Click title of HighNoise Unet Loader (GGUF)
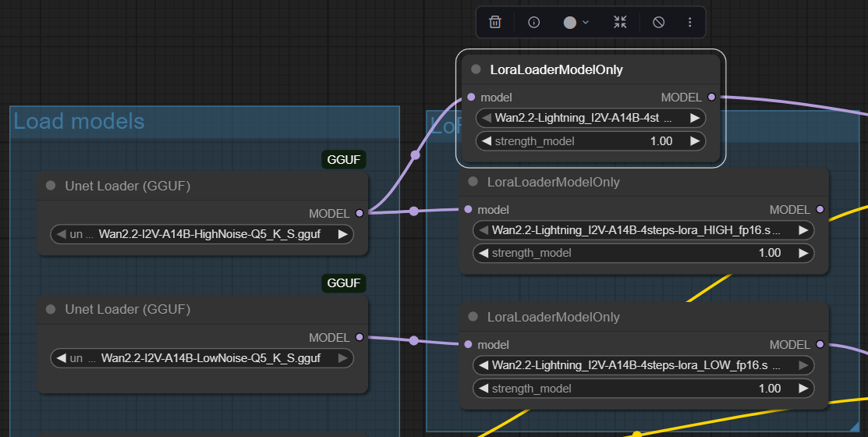Viewport: 868px width, 437px height. [127, 186]
